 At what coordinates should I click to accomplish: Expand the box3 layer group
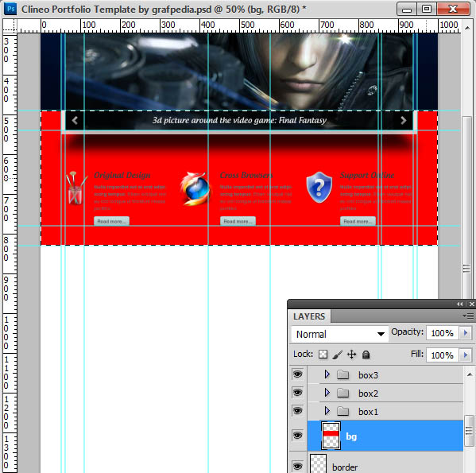pos(327,374)
